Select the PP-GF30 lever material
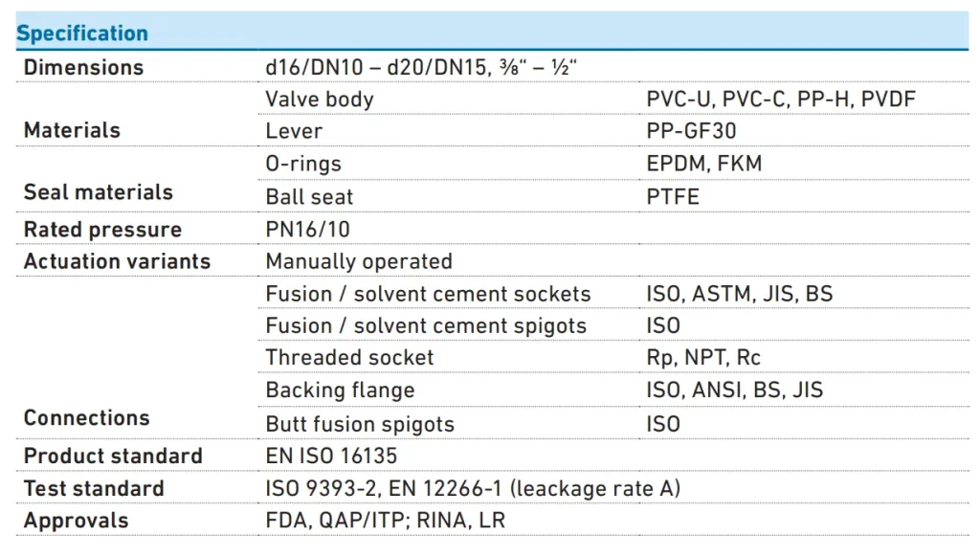This screenshot has height=557, width=980. click(691, 131)
